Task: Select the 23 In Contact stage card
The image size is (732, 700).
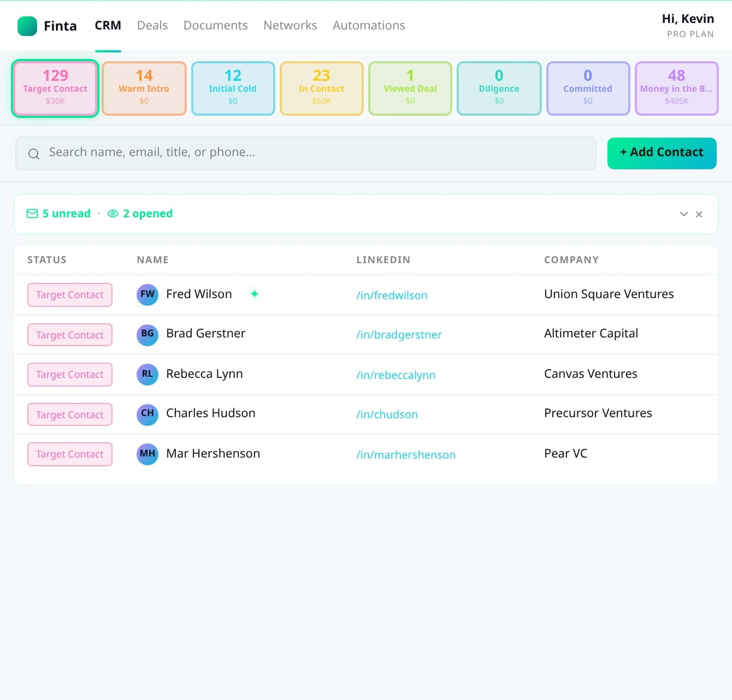Action: (322, 88)
